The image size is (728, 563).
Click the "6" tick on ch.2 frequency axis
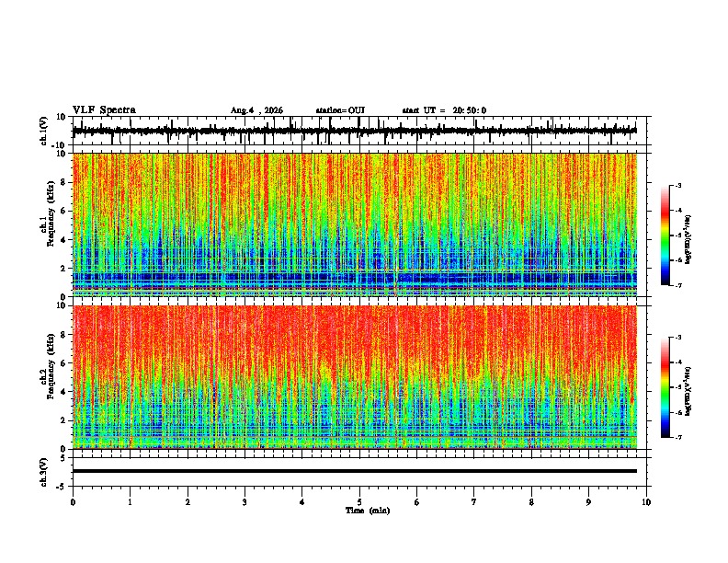(64, 362)
